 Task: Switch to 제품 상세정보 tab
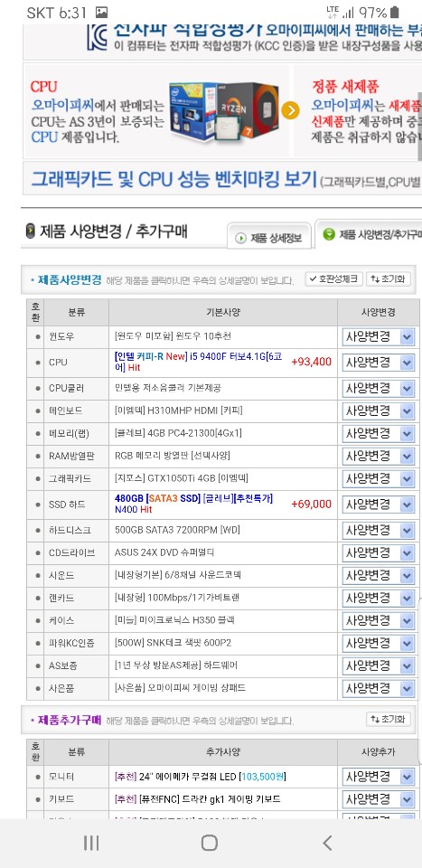click(x=269, y=238)
